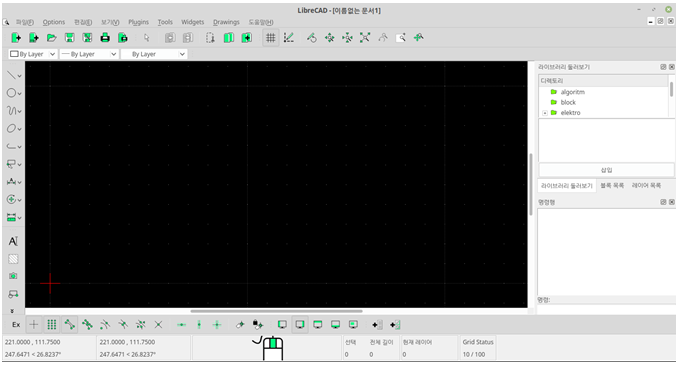Activate the Zoom Panning icon
The width and height of the screenshot is (679, 365).
pyautogui.click(x=418, y=38)
